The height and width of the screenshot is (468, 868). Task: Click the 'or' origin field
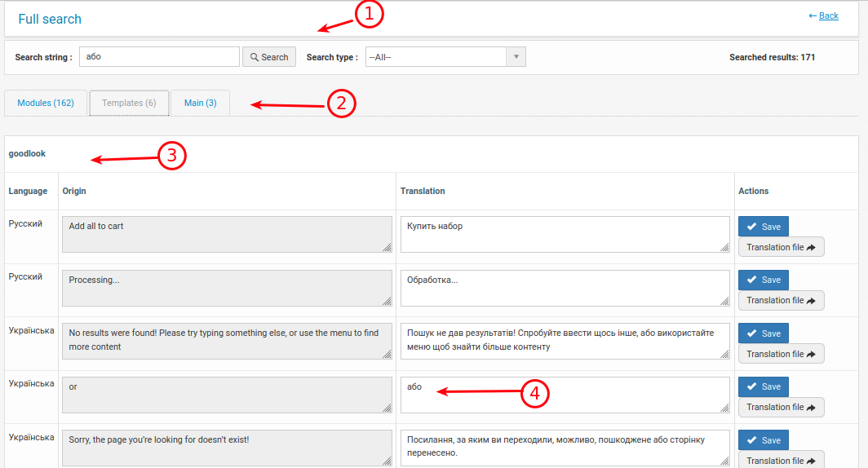227,395
